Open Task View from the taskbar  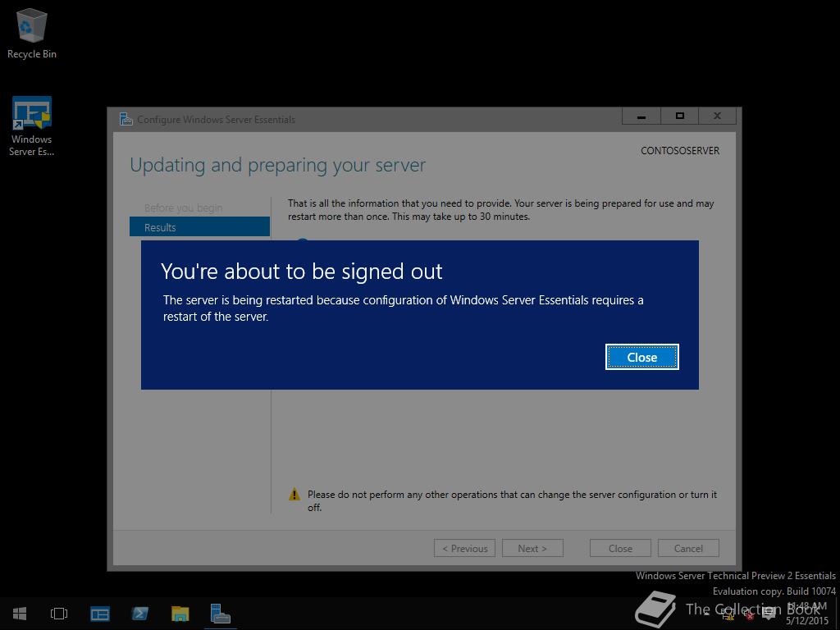point(59,614)
